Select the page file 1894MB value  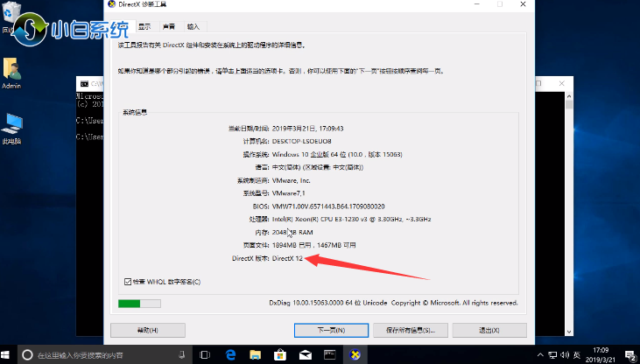click(x=314, y=245)
